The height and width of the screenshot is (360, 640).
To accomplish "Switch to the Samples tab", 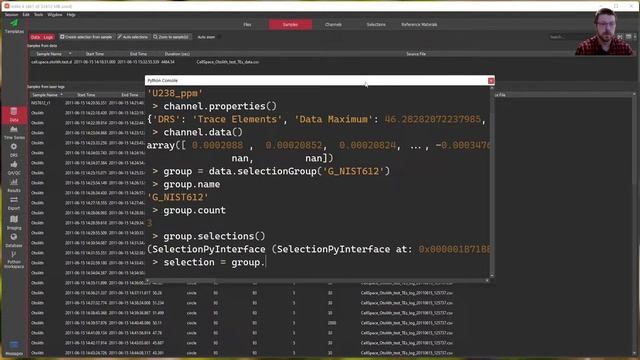I will tap(290, 24).
